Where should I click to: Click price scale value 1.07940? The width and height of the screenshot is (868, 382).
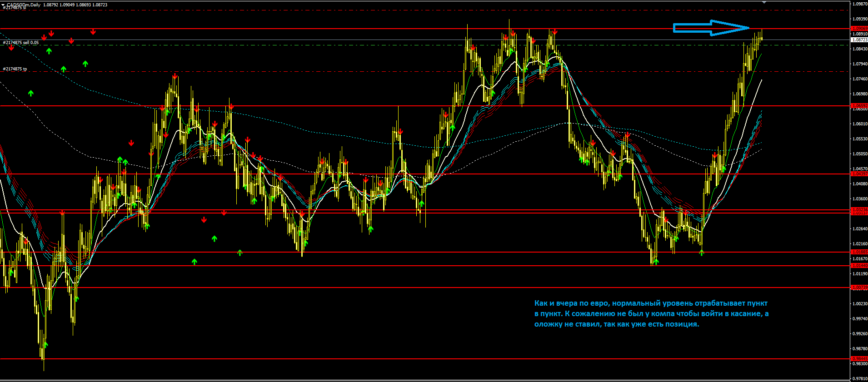coord(859,64)
